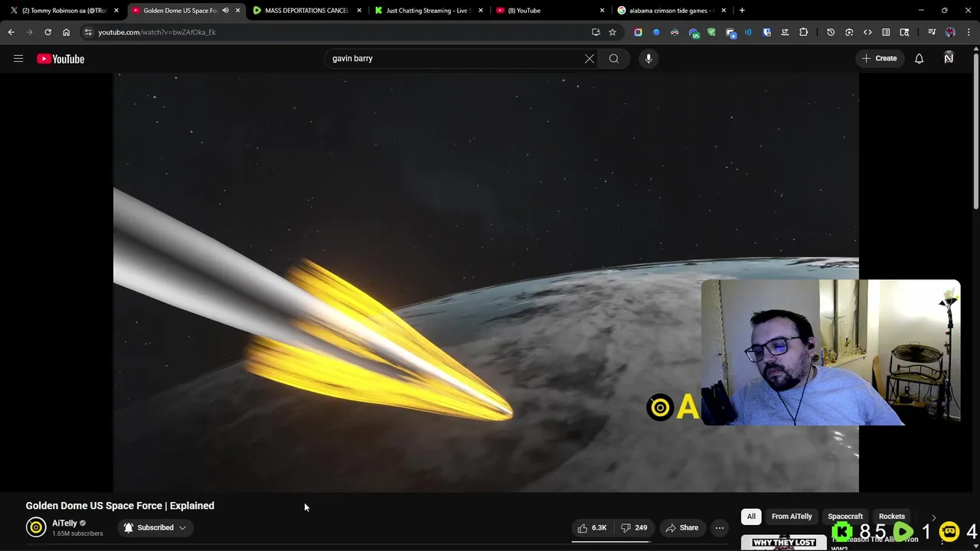This screenshot has width=980, height=551.
Task: Reload the page with the refresh icon
Action: click(47, 32)
